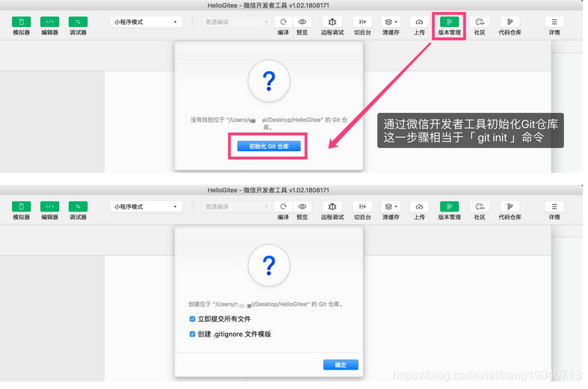588x389 pixels.
Task: Open 详情 menu icon in lower window
Action: click(x=554, y=206)
